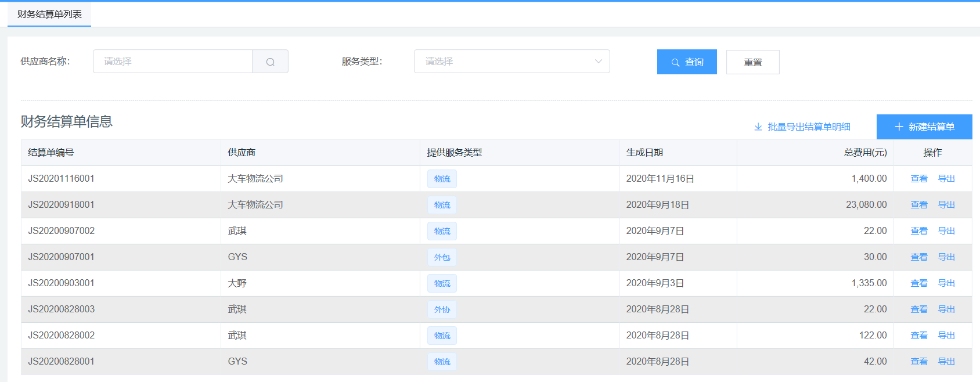This screenshot has width=980, height=382.
Task: Click the 物流 tag in row JS20200903001
Action: (442, 283)
